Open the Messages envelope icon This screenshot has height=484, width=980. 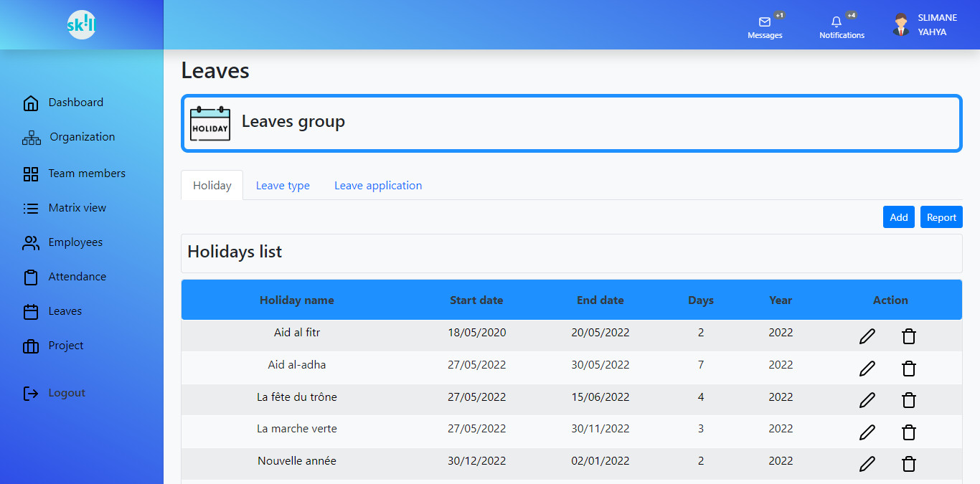[764, 22]
